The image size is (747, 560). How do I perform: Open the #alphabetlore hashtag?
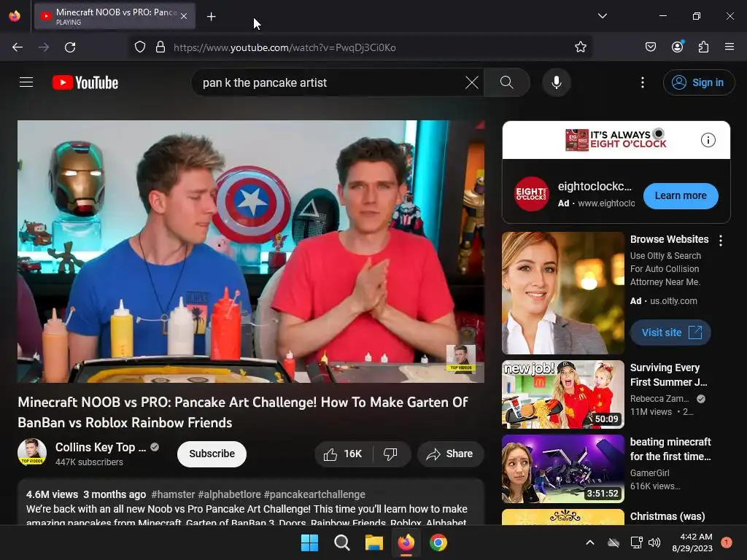(230, 494)
